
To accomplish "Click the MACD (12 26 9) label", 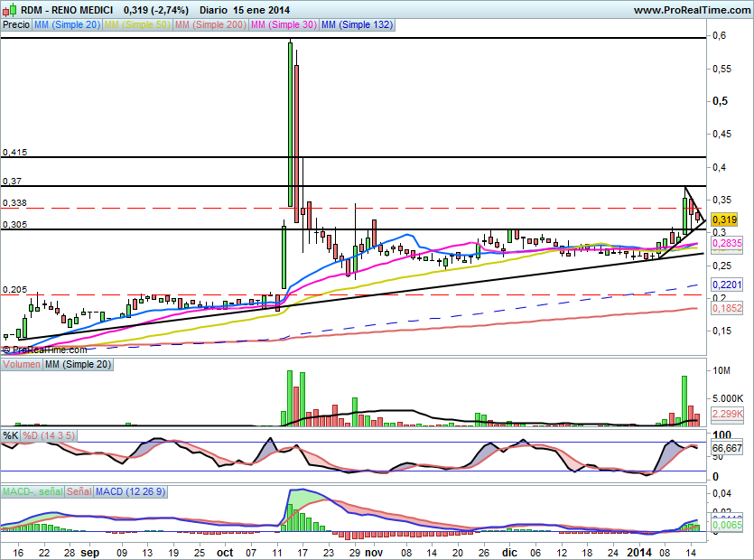I will coord(130,491).
